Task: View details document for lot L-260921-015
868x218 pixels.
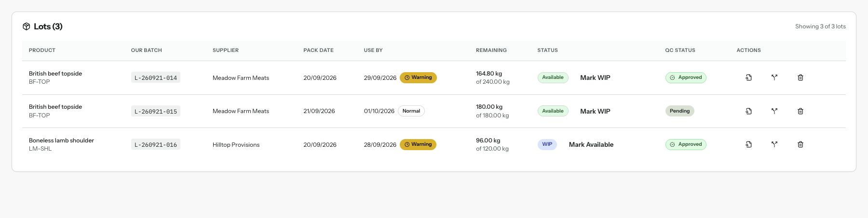Action: click(748, 111)
